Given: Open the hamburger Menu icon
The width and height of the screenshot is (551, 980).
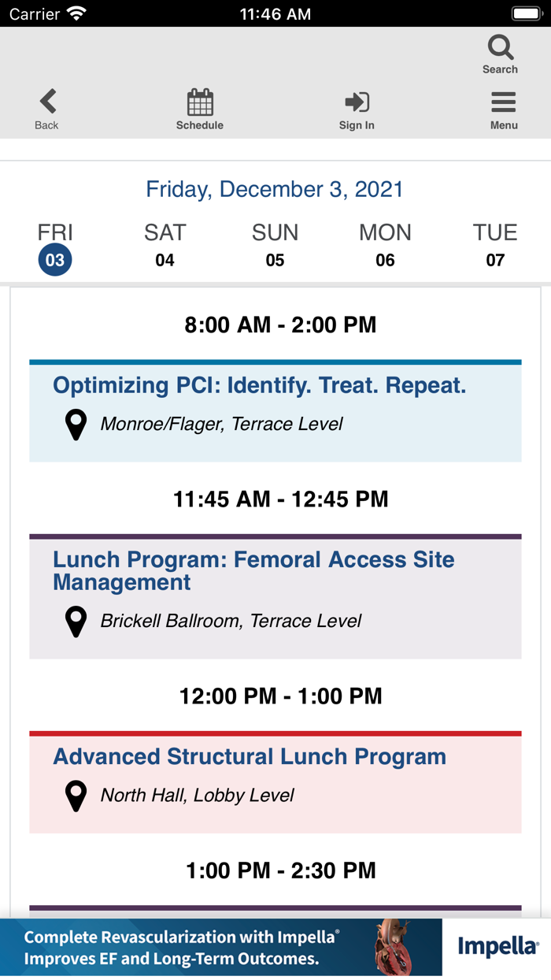Looking at the screenshot, I should click(503, 102).
